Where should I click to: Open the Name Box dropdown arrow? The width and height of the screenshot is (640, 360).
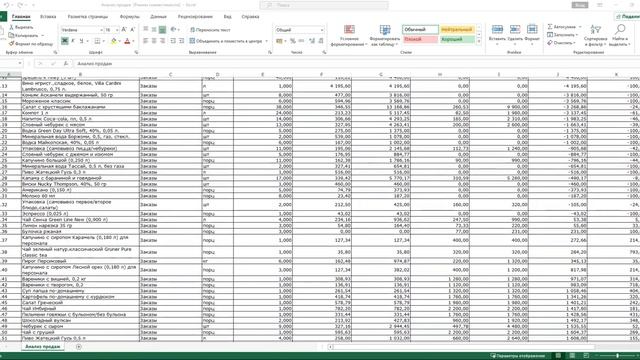coord(20,64)
